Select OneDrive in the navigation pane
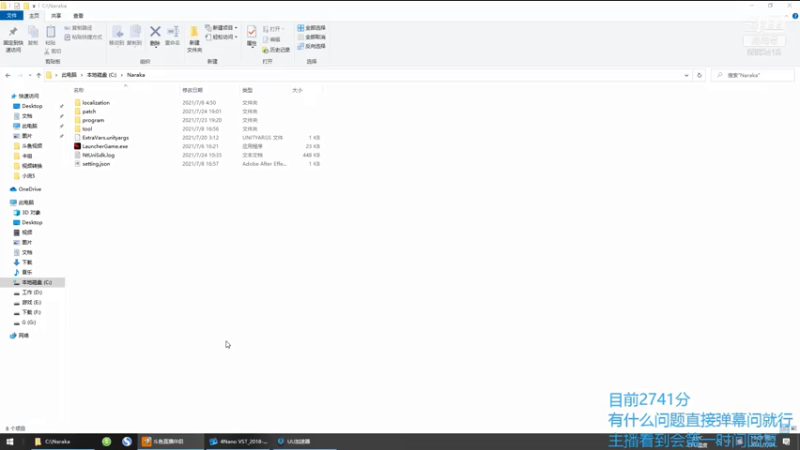Image resolution: width=800 pixels, height=450 pixels. (30, 189)
